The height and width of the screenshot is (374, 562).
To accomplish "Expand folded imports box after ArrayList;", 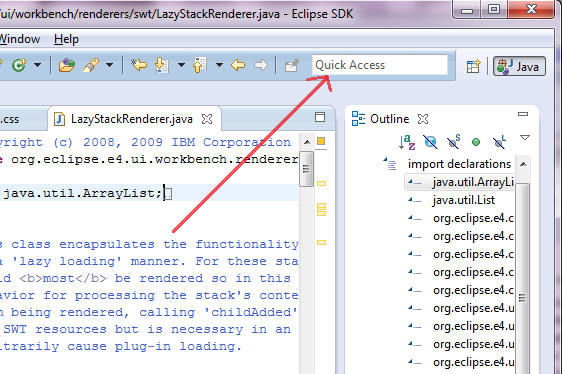I will tap(168, 194).
